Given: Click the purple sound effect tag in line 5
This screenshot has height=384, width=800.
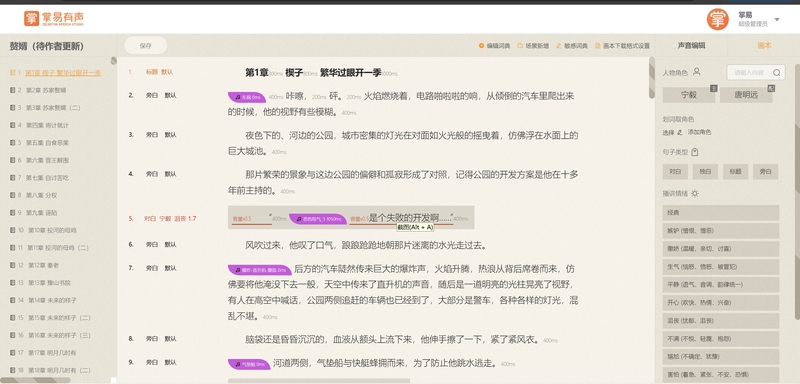Looking at the screenshot, I should tap(318, 219).
